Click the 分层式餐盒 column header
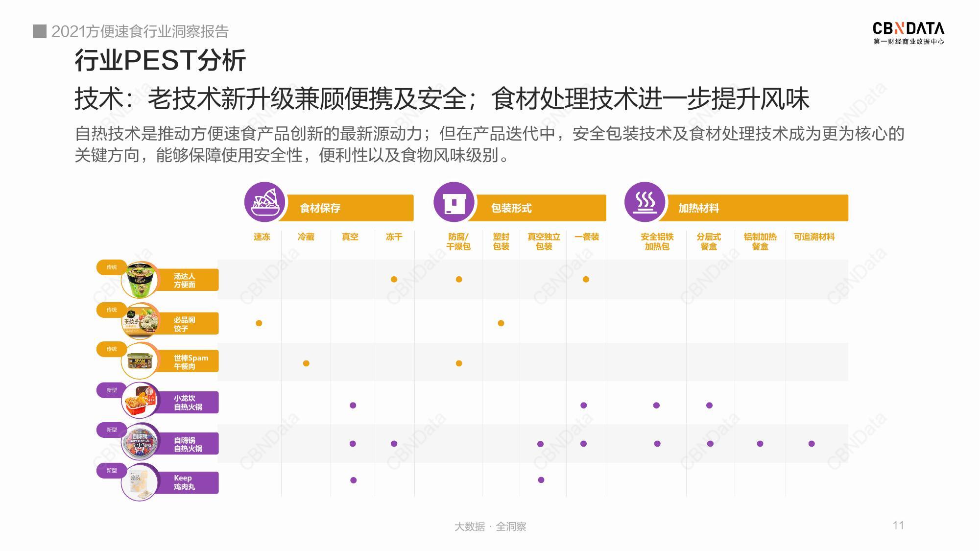 point(709,241)
